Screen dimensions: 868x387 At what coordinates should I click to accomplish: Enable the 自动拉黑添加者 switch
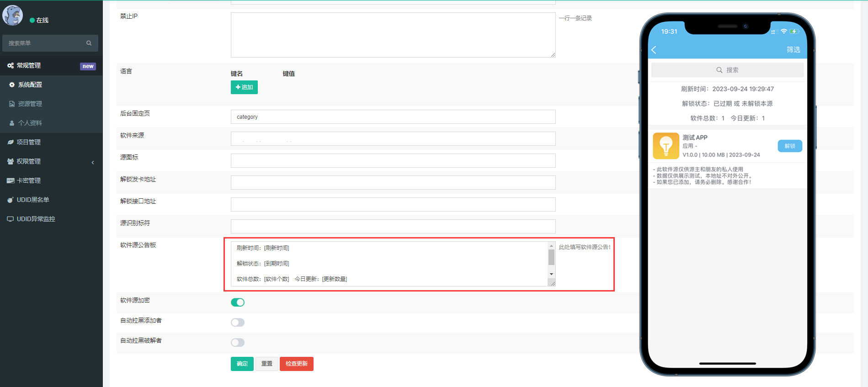pos(238,323)
